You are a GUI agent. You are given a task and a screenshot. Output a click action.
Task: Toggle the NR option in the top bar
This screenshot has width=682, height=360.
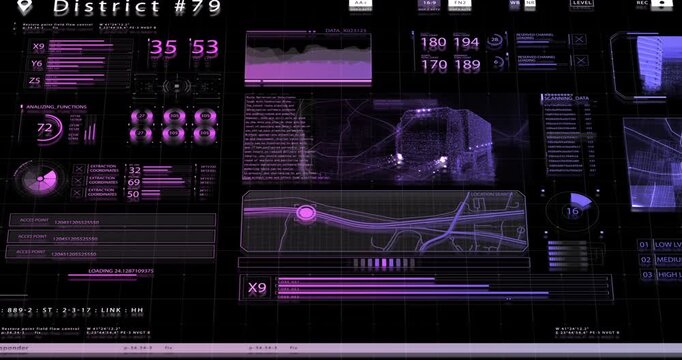529,3
